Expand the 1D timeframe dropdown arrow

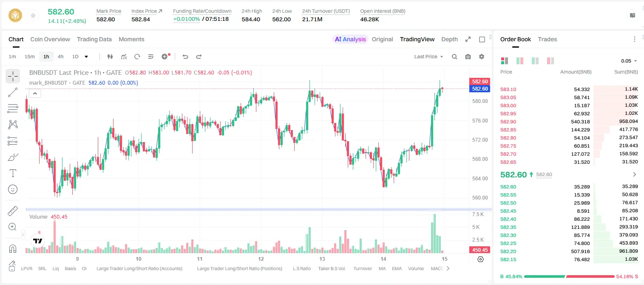coord(86,57)
